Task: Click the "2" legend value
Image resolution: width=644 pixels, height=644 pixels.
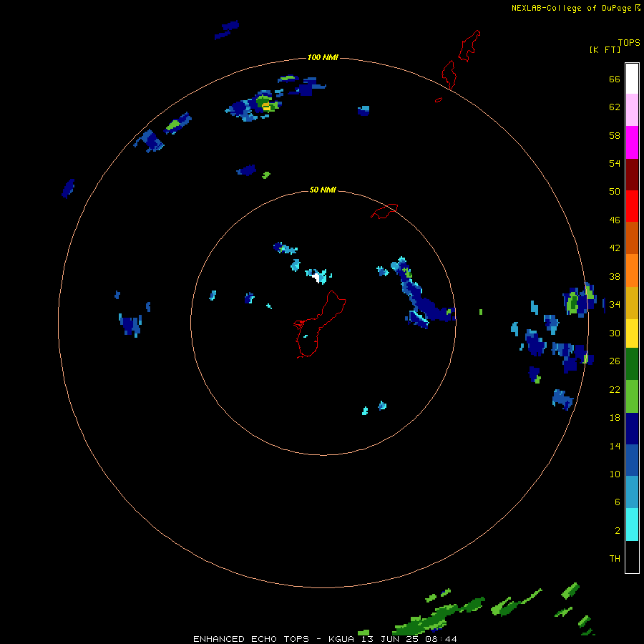Action: 618,530
